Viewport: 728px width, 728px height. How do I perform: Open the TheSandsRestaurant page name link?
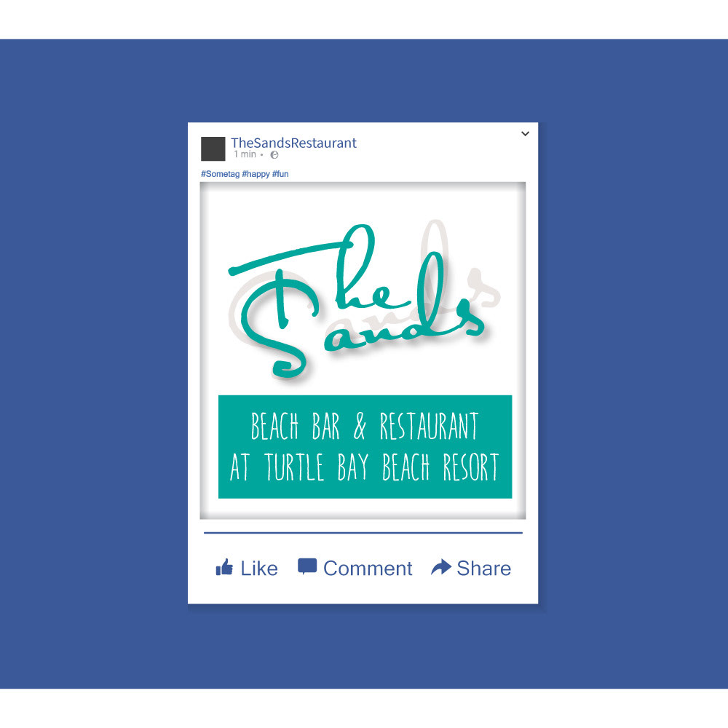coord(293,143)
